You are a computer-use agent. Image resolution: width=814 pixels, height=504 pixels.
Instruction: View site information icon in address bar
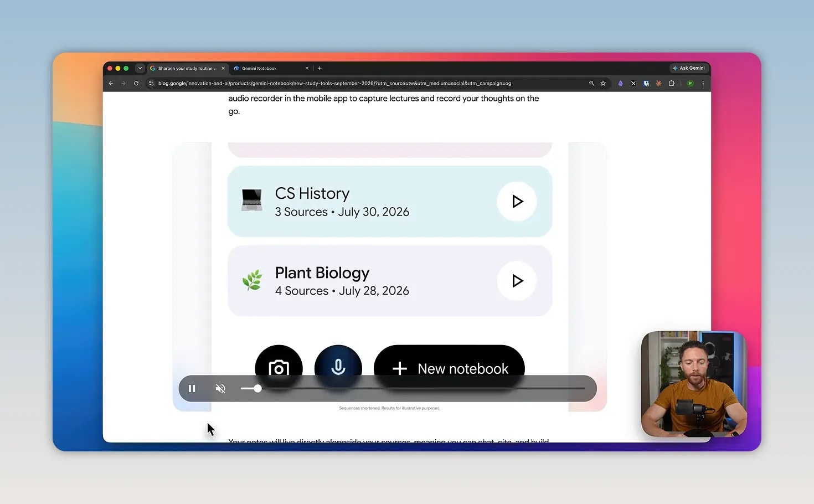tap(151, 84)
